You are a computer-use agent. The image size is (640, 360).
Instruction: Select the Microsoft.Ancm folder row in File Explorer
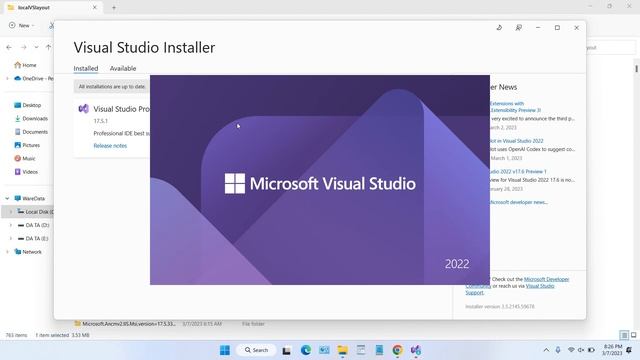click(169, 324)
